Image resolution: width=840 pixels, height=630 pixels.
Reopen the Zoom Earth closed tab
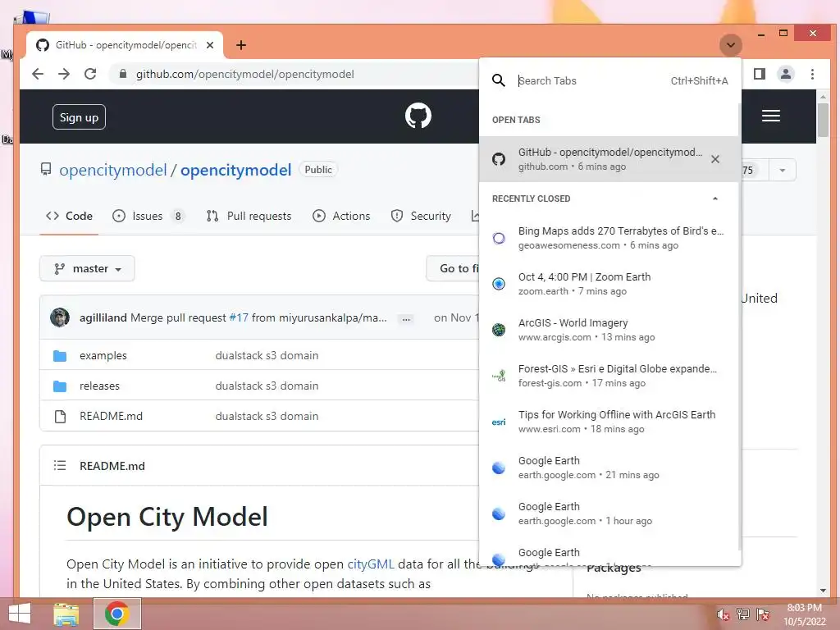click(609, 284)
